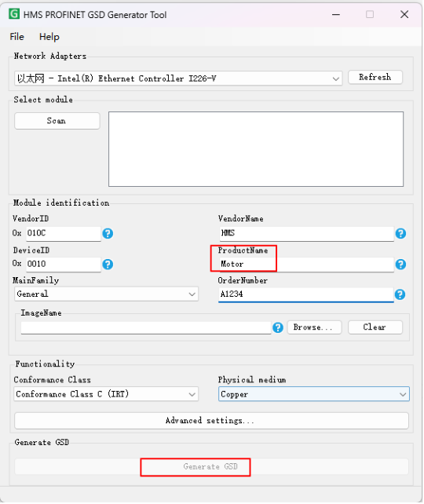Open the Help menu
The width and height of the screenshot is (424, 504).
pyautogui.click(x=49, y=37)
